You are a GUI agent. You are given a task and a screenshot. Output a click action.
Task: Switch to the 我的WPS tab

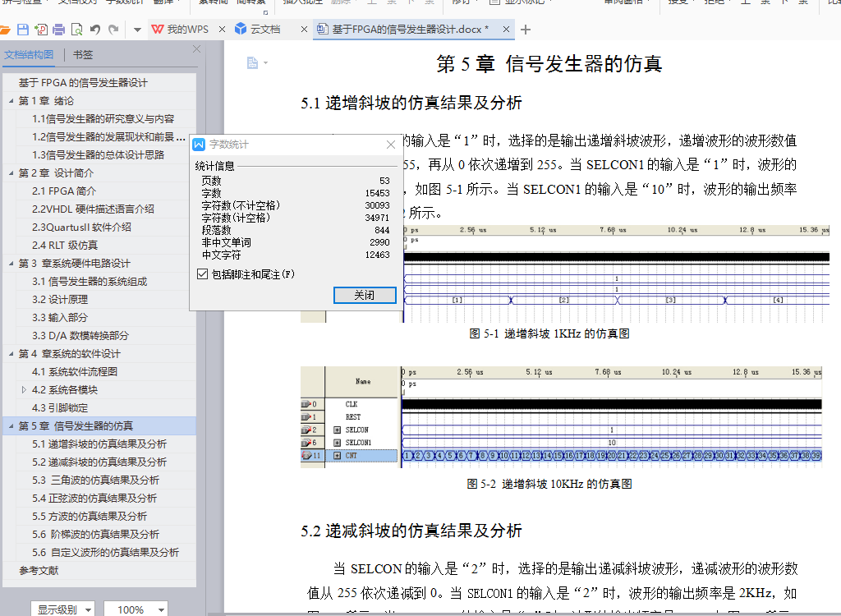[x=180, y=30]
